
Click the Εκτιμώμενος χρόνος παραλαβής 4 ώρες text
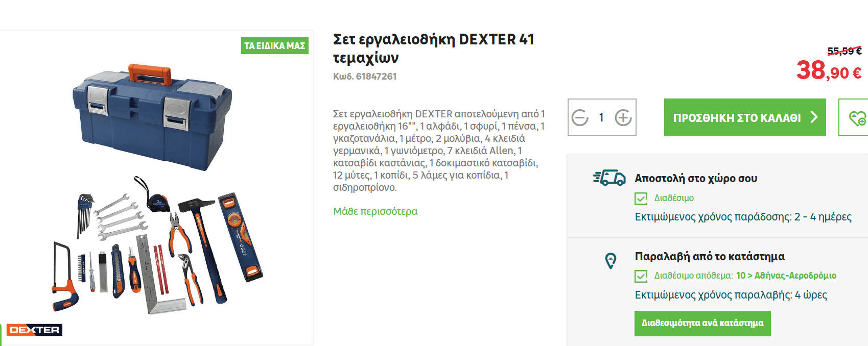(731, 295)
